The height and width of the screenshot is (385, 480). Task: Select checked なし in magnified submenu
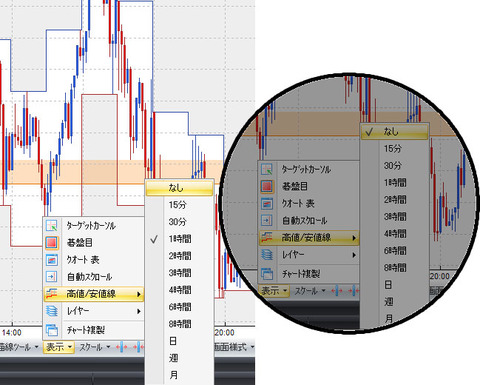tap(394, 132)
